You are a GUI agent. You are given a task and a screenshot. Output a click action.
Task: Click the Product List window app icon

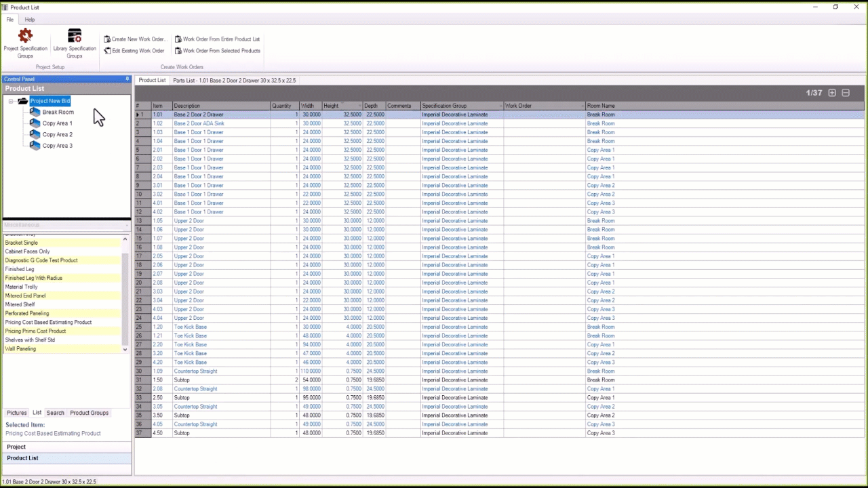pos(5,7)
